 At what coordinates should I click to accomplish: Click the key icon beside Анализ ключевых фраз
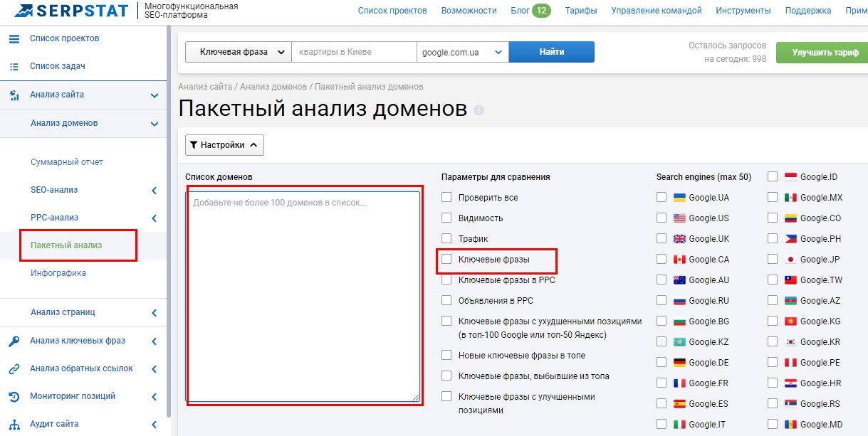tap(14, 341)
